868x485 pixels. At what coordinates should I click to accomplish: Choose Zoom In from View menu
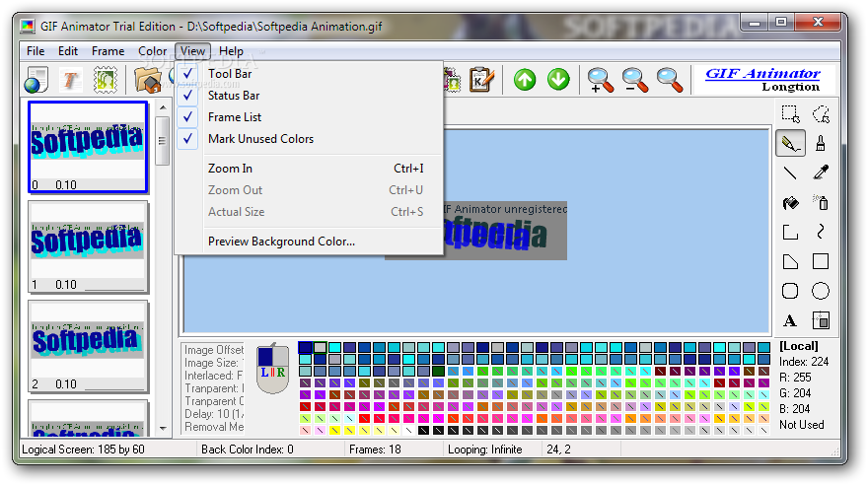[x=309, y=169]
